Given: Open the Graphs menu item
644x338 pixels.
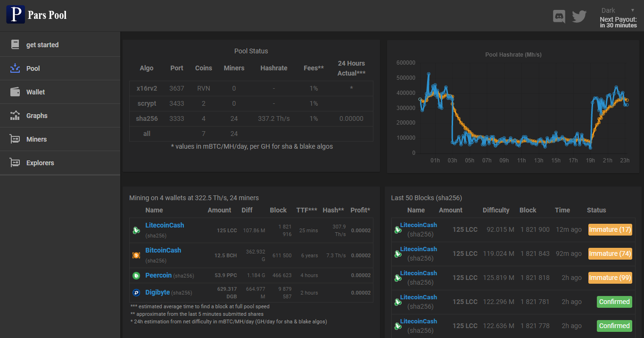Looking at the screenshot, I should (60, 116).
